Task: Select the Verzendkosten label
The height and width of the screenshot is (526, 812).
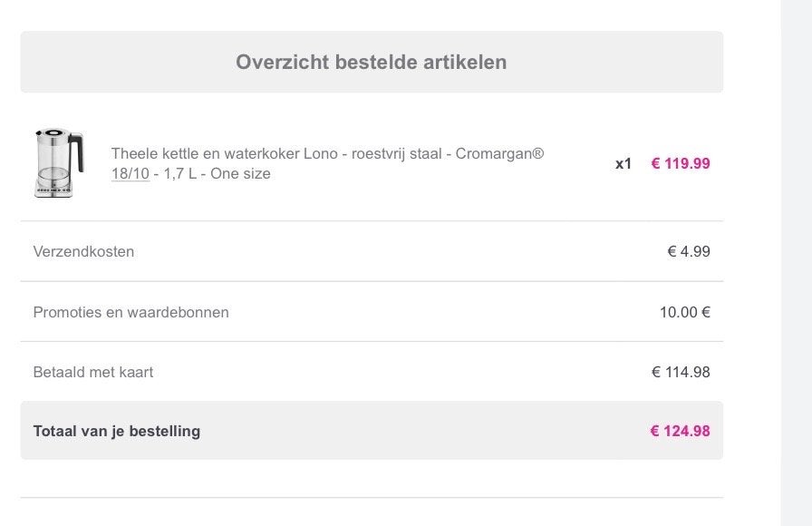Action: point(83,251)
